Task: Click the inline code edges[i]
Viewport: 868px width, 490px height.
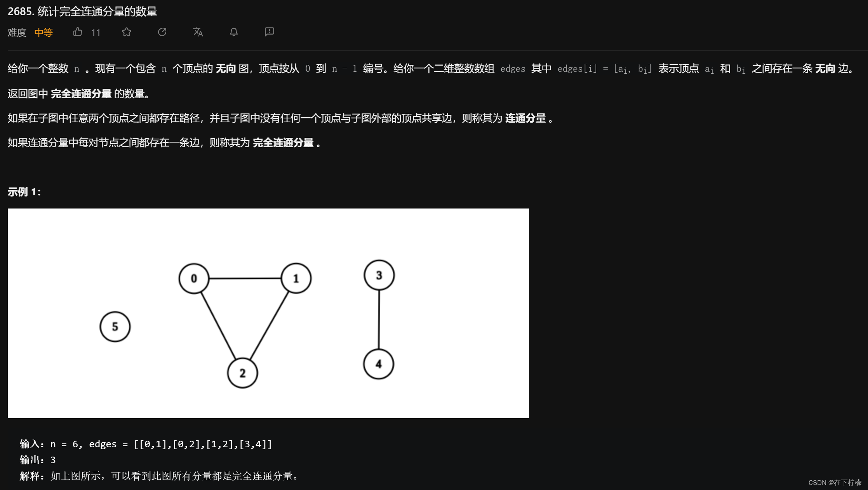Action: coord(577,69)
